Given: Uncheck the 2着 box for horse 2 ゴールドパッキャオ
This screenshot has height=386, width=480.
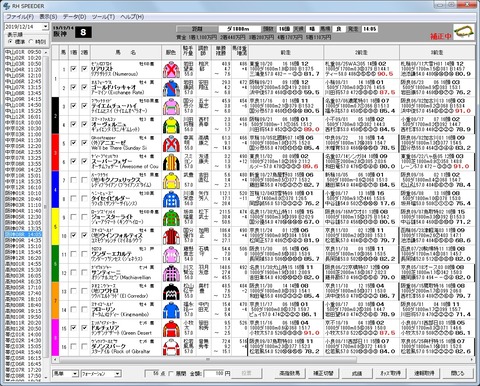Looking at the screenshot, I should [84, 87].
